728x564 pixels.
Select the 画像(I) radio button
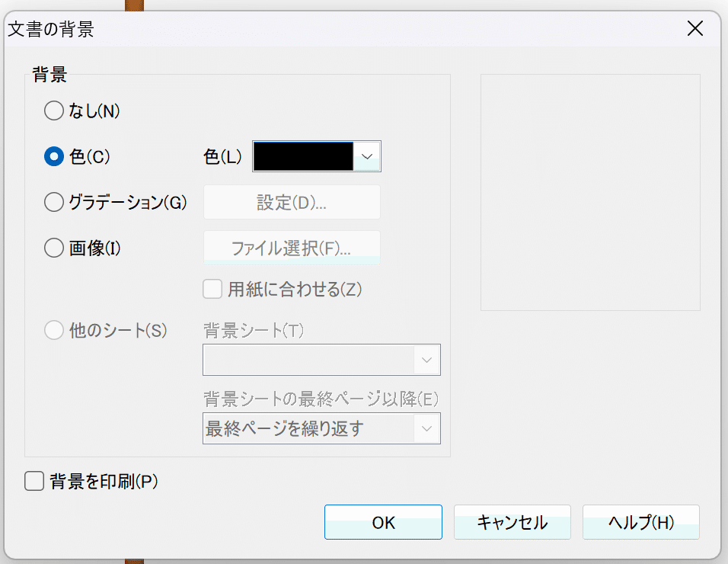point(54,248)
